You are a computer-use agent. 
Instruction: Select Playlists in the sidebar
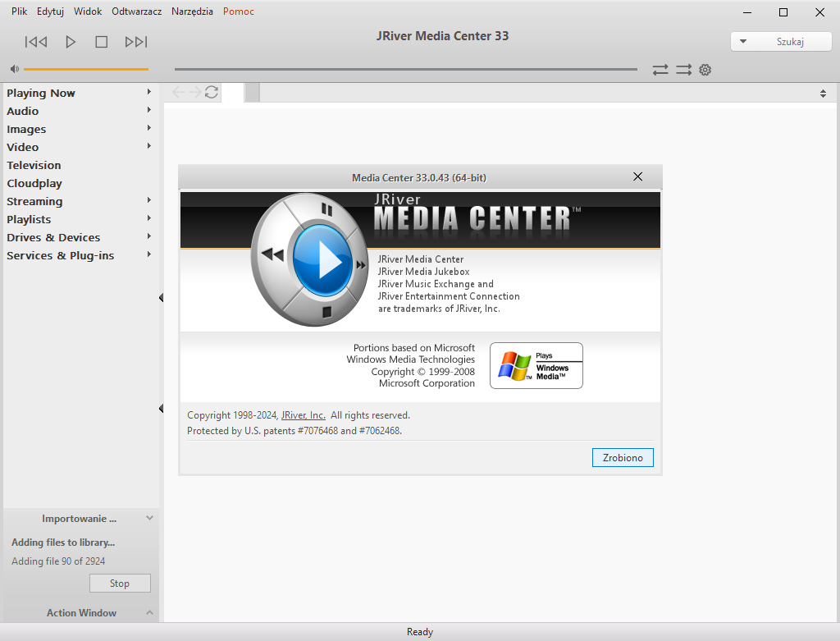point(29,219)
